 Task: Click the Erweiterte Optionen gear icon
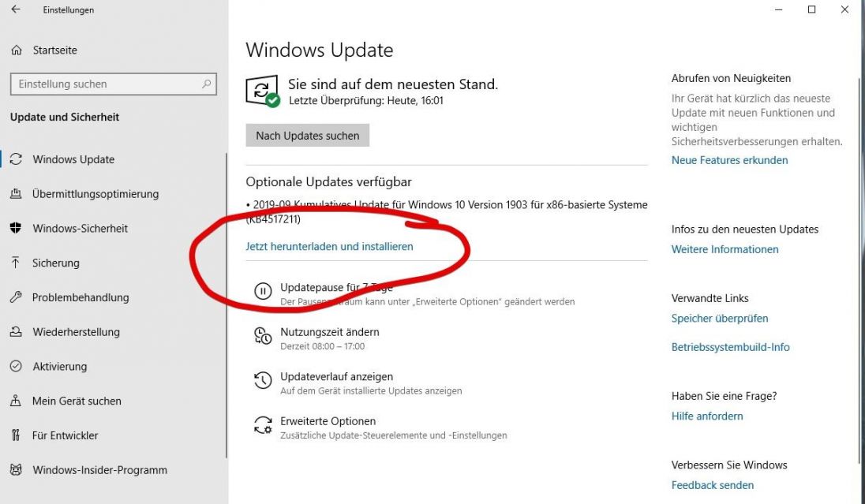click(x=263, y=424)
